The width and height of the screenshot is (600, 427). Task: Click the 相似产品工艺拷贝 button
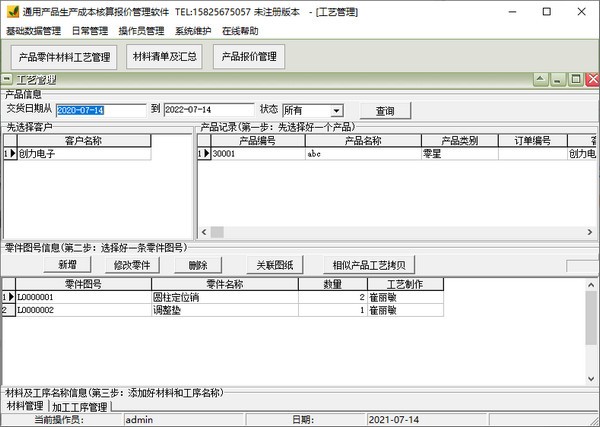(369, 265)
